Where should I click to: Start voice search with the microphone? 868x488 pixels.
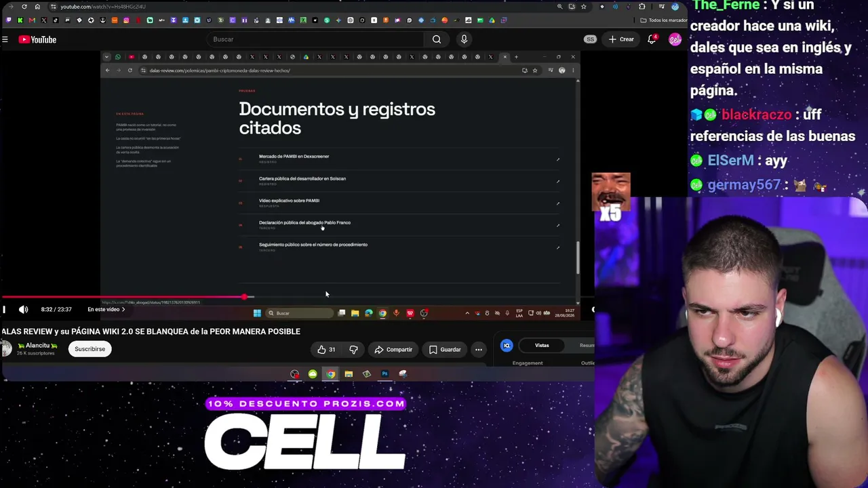pos(464,39)
